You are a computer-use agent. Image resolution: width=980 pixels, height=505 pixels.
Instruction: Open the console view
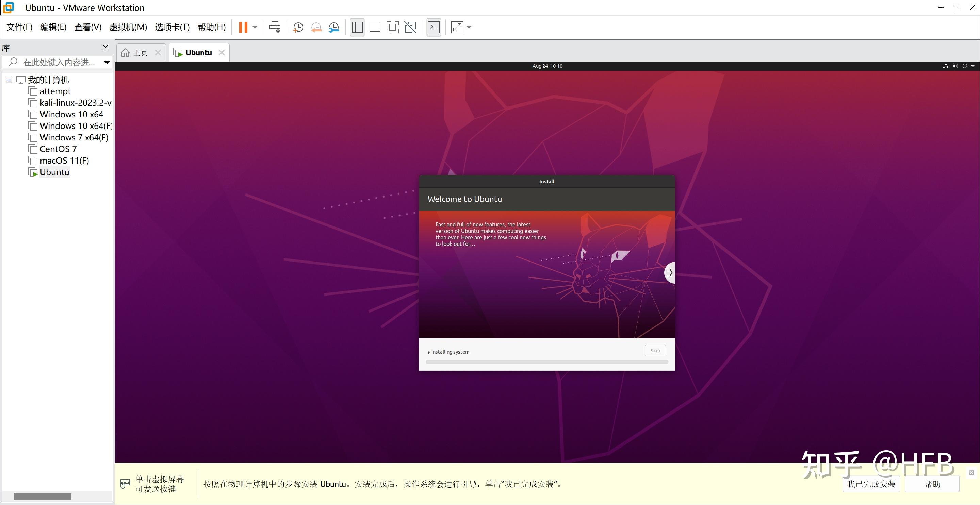(434, 27)
